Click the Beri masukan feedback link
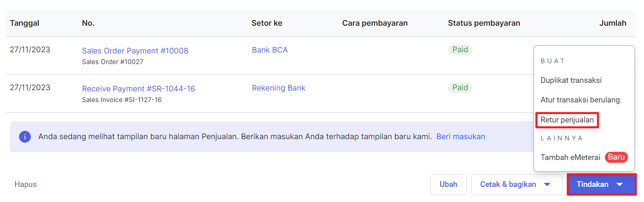 tap(461, 136)
